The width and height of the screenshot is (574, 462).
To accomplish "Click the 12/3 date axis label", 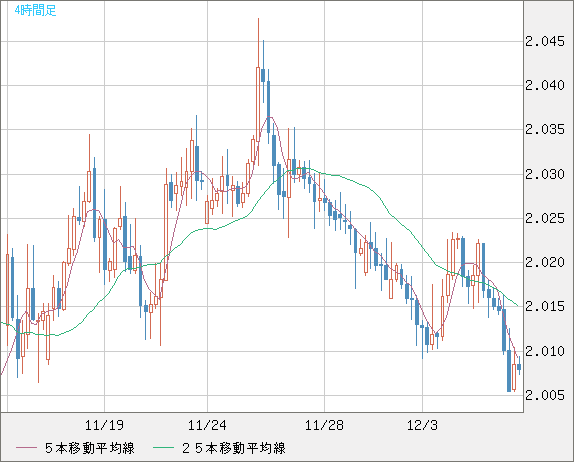I will (422, 425).
